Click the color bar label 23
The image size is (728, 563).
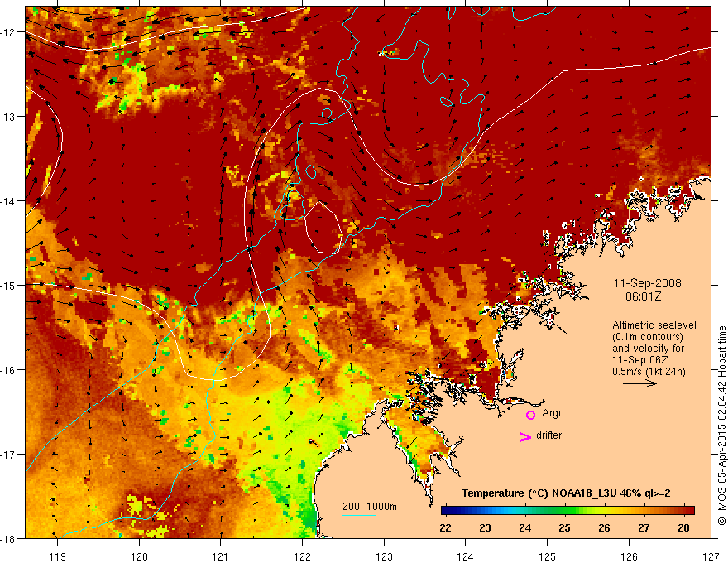click(485, 527)
